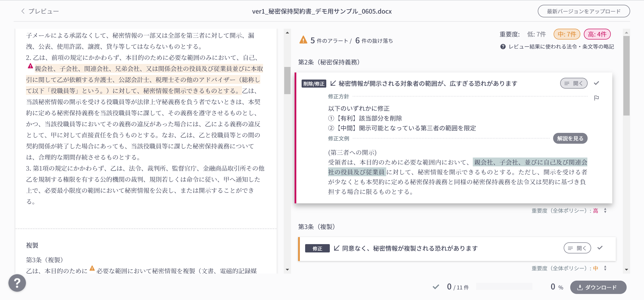This screenshot has height=300, width=644.
Task: Click the edit arrow icon beside 同意なく alert title
Action: tap(336, 248)
